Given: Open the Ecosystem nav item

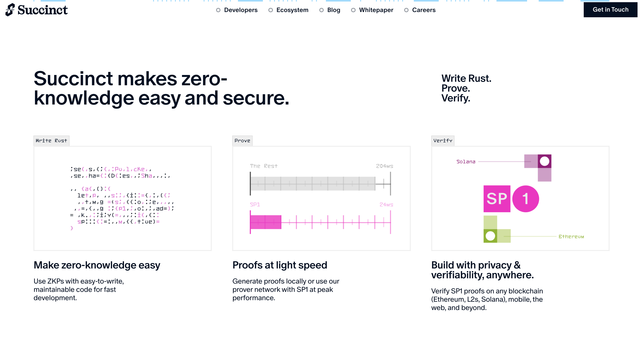Looking at the screenshot, I should [292, 10].
